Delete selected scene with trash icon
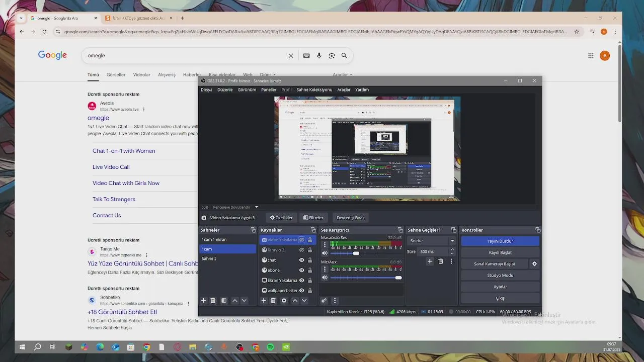The width and height of the screenshot is (644, 362). 213,301
